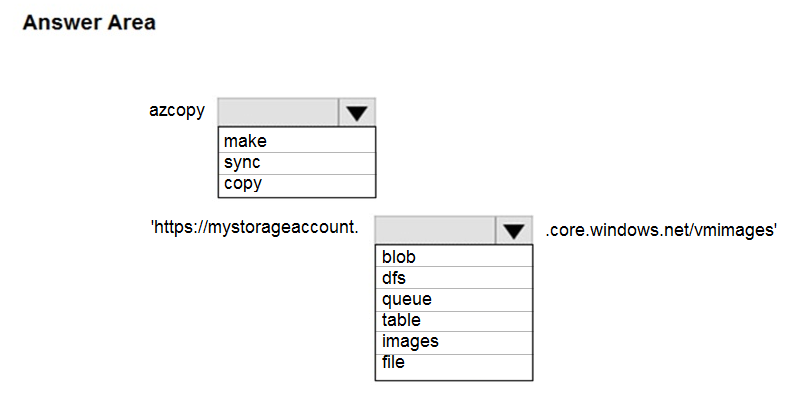
Task: Choose images in the endpoint list
Action: [454, 342]
